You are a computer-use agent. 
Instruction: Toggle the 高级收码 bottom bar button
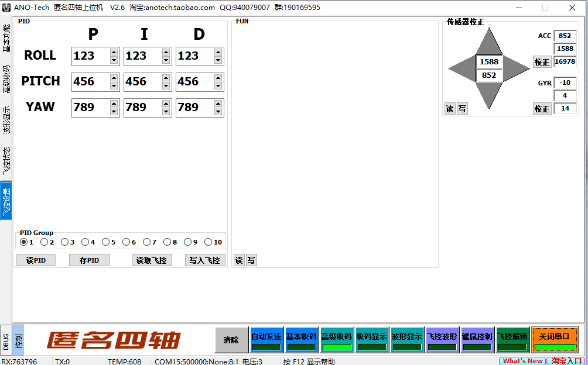[337, 340]
